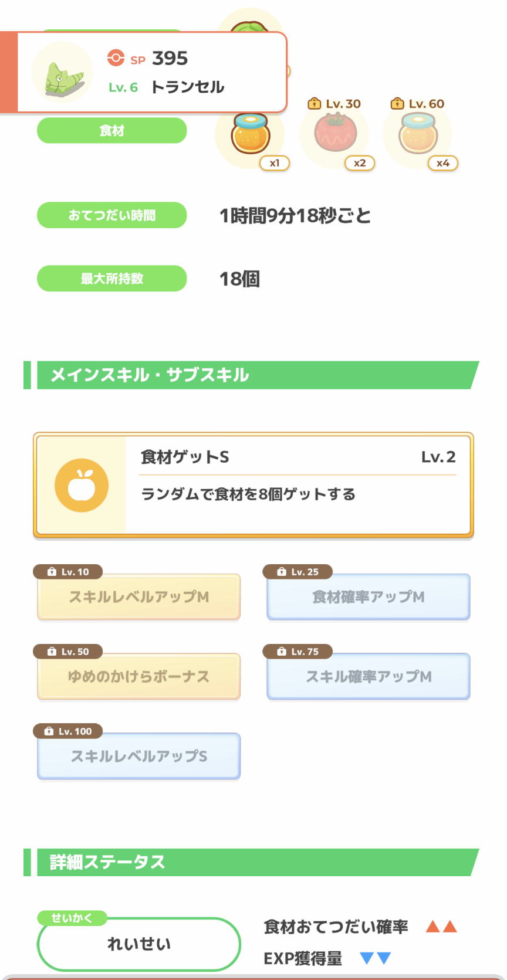Select locked subskill 食材確率アップM
The width and height of the screenshot is (507, 980).
[x=369, y=597]
